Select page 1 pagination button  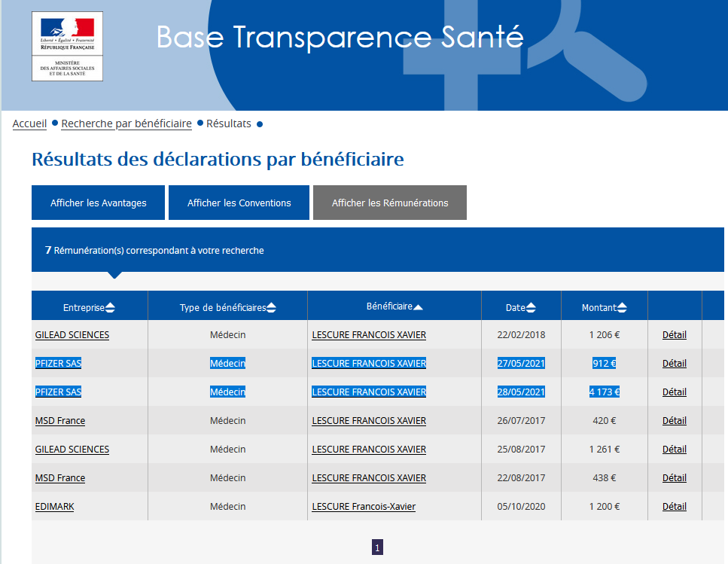coord(377,547)
